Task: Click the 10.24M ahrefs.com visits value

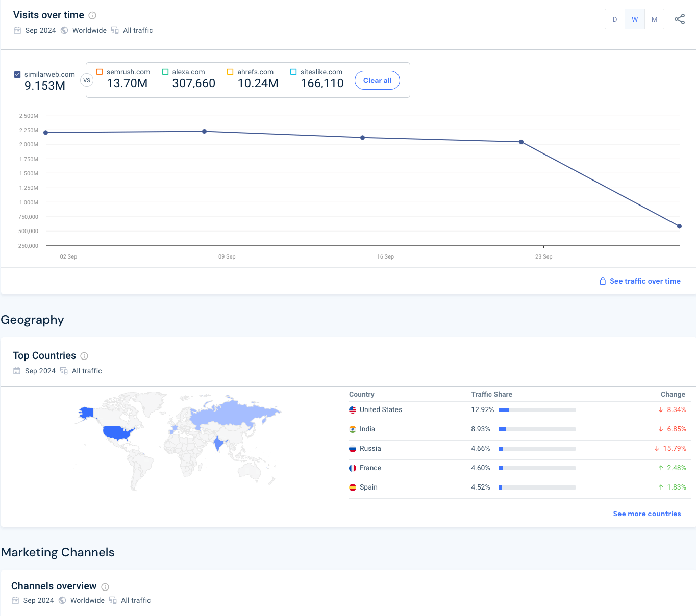Action: [258, 83]
